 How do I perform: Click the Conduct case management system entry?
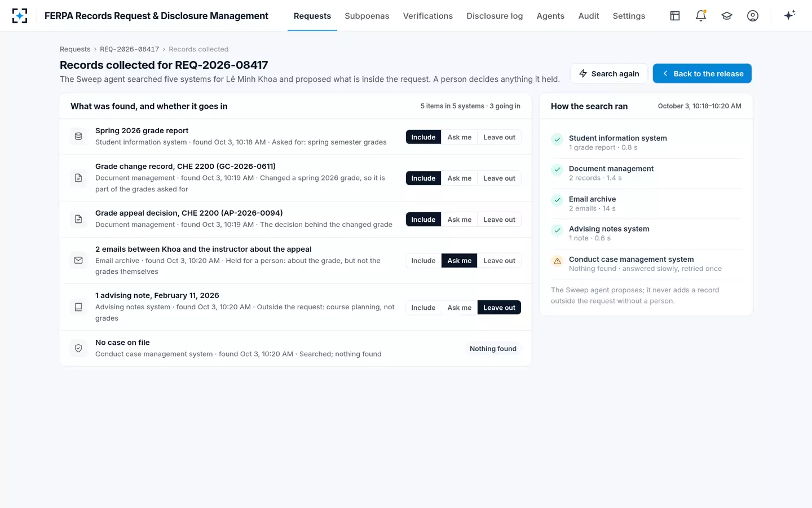tap(646, 264)
